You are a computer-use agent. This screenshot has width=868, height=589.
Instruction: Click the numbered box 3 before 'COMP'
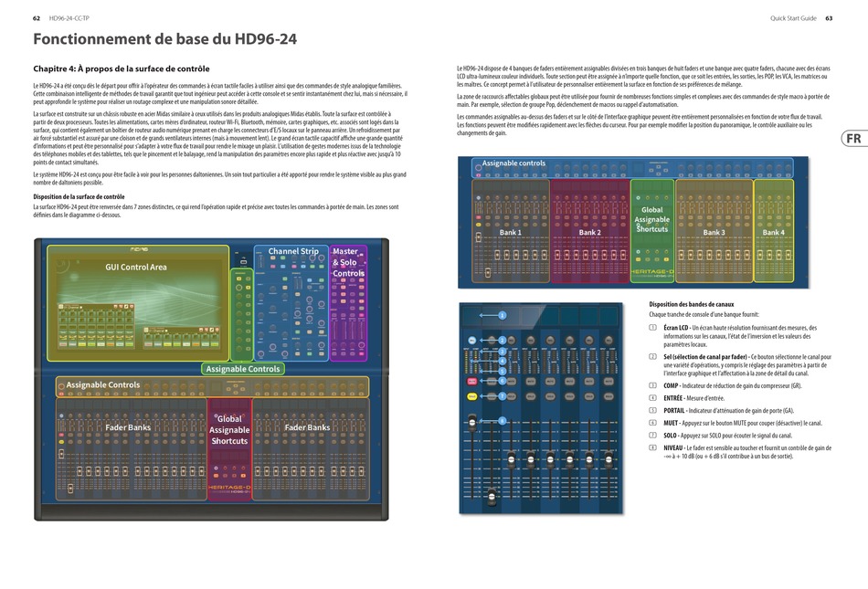point(652,385)
